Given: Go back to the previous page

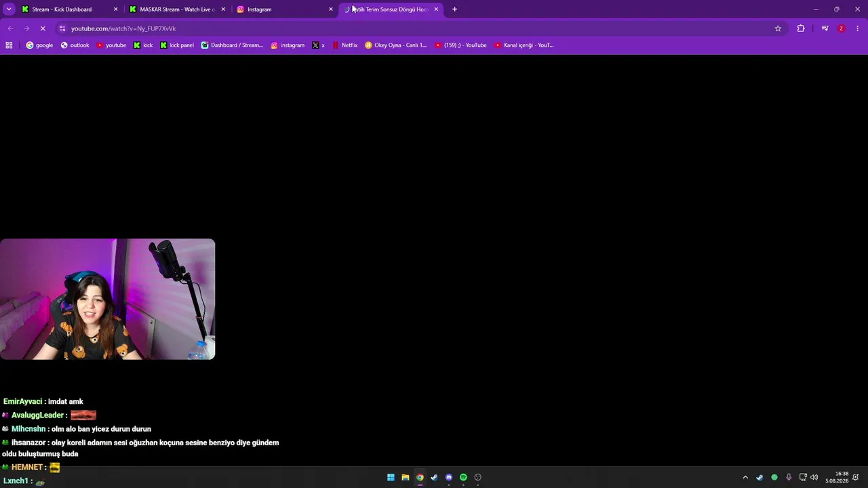Looking at the screenshot, I should point(10,28).
